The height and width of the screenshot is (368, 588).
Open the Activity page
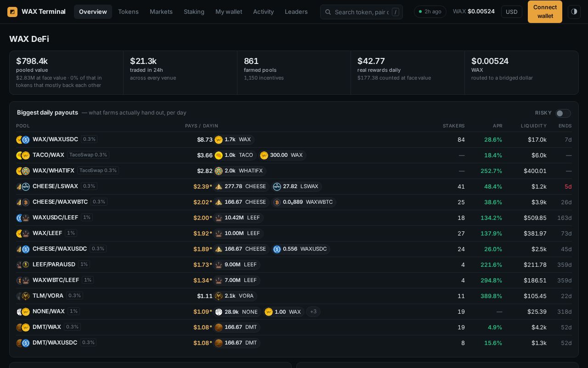click(x=263, y=12)
